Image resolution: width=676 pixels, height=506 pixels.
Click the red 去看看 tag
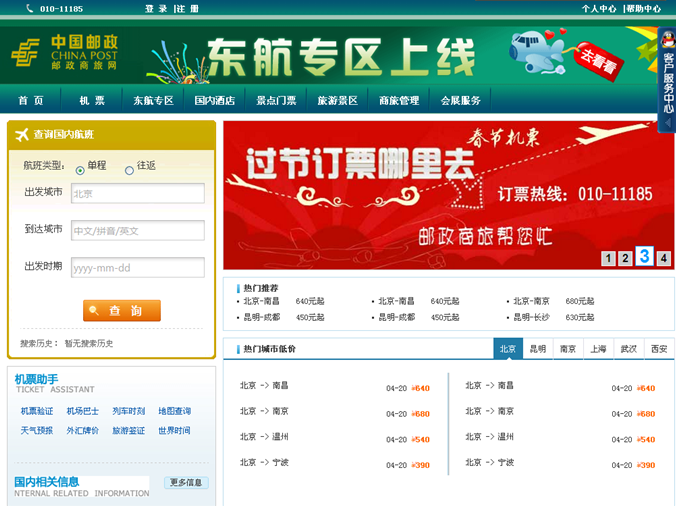coord(600,61)
